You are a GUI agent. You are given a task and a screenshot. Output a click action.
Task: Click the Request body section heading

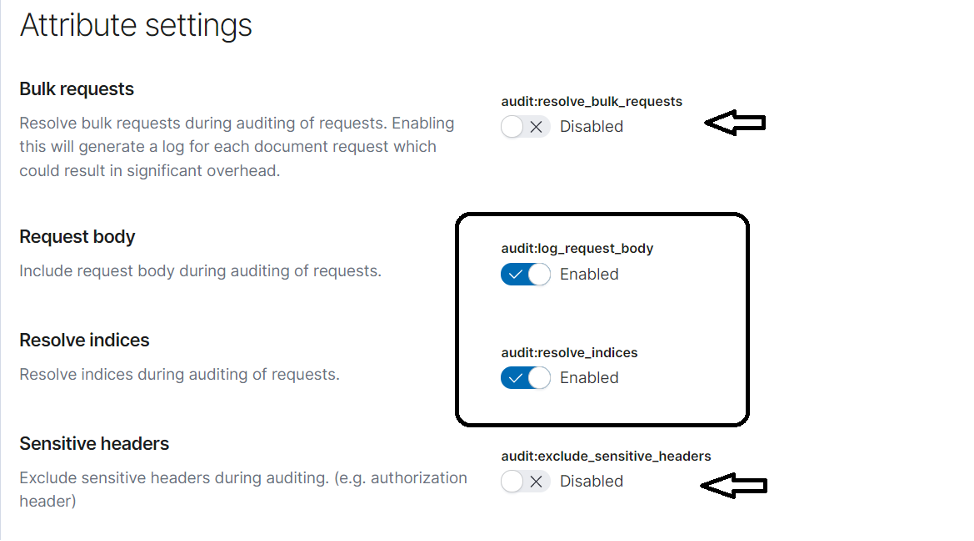77,237
